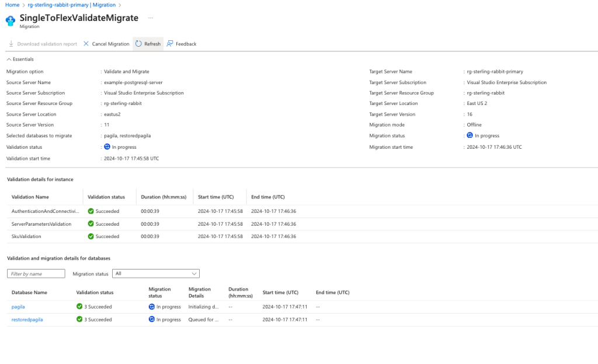This screenshot has height=364, width=598.
Task: Sort by Validation Name column header
Action: click(30, 197)
